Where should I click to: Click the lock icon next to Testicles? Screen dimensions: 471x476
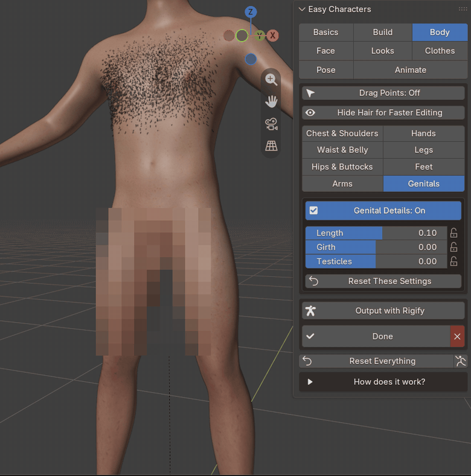click(x=453, y=261)
